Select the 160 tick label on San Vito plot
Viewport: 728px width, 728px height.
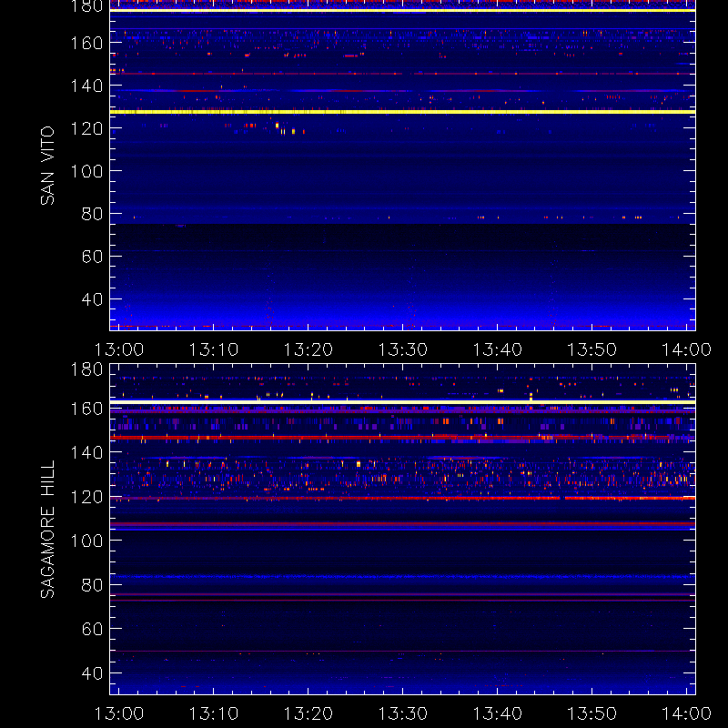[86, 43]
